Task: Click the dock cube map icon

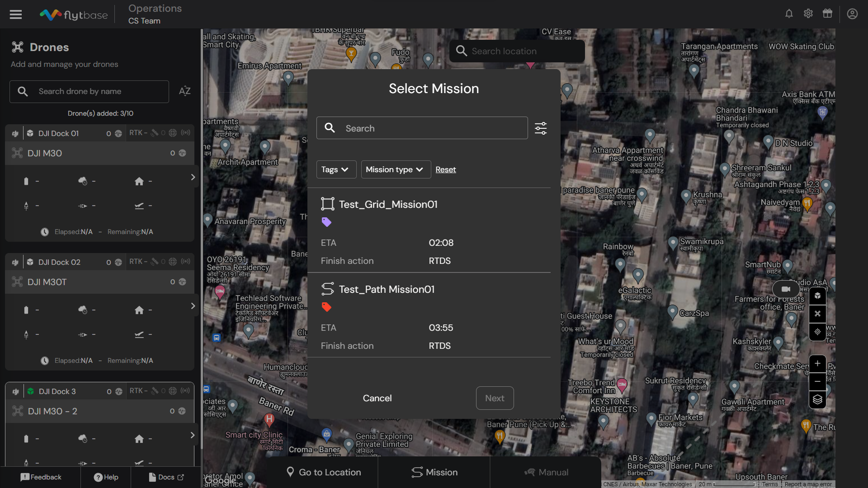Action: pos(817,296)
